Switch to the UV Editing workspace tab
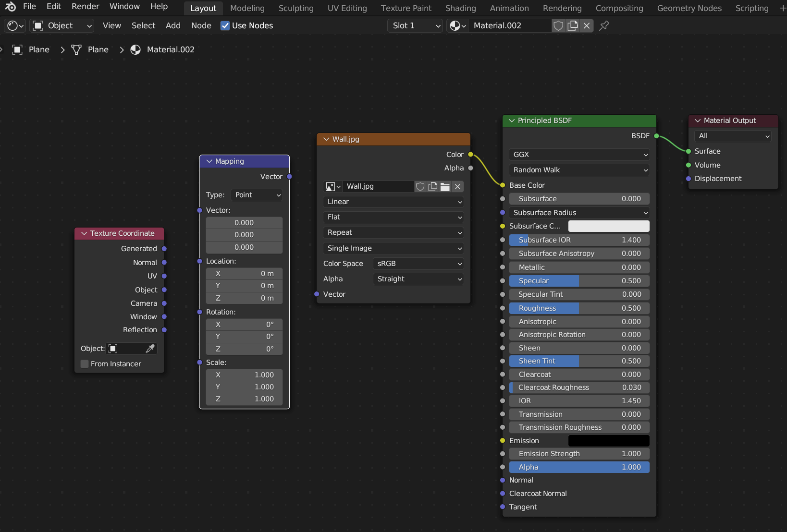 click(347, 8)
